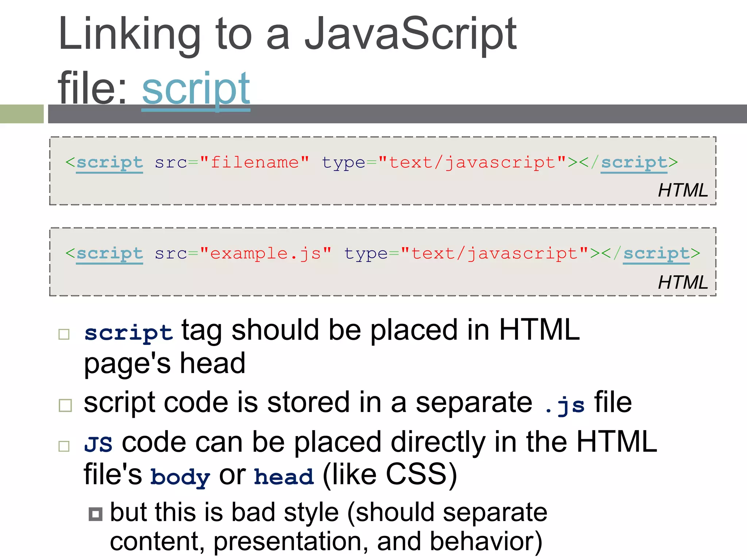
Task: Click the '(like CSS)' text
Action: 390,475
